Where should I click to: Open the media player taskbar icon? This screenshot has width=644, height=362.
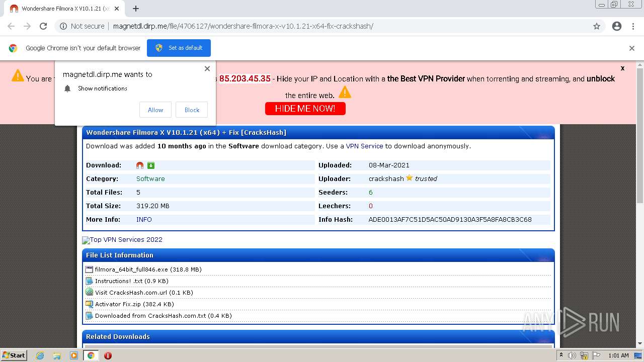74,355
